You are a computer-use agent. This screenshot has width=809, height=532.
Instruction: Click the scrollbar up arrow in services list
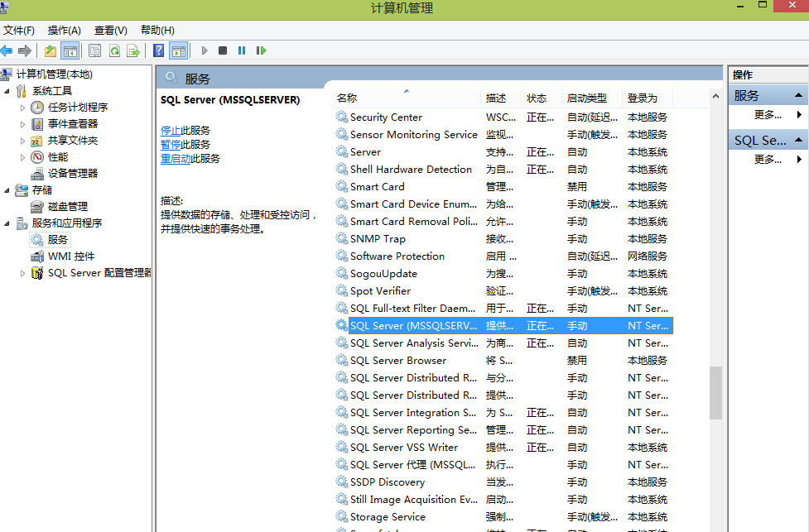715,97
